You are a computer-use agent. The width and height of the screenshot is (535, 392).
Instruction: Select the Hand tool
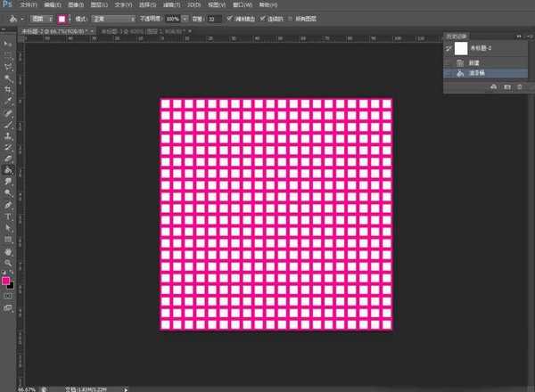[8, 252]
